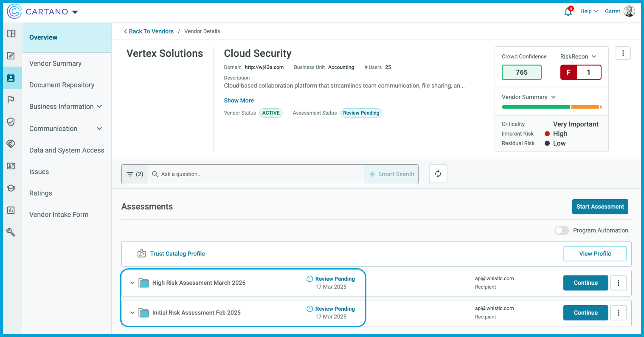
Task: Open the Help menu in the top bar
Action: click(589, 11)
